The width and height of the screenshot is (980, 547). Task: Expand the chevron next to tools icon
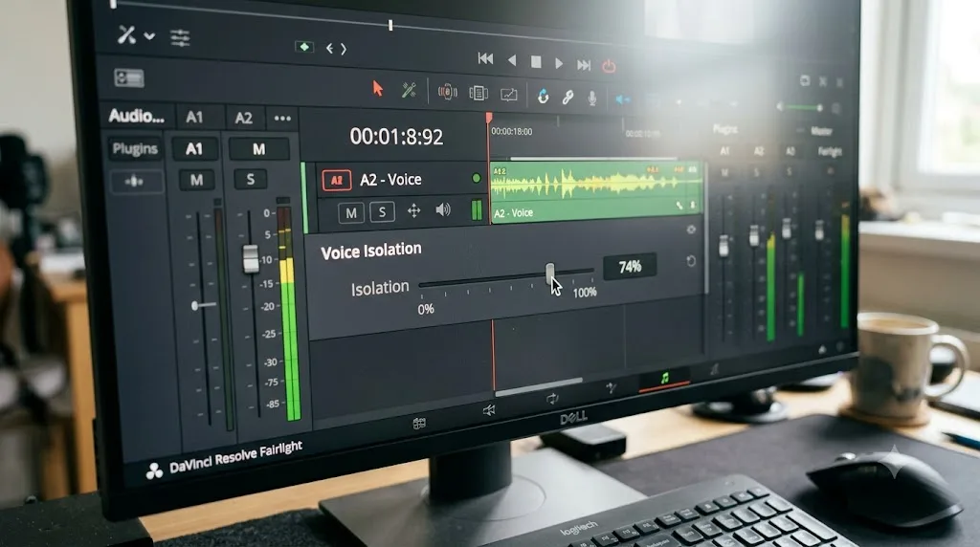[149, 36]
